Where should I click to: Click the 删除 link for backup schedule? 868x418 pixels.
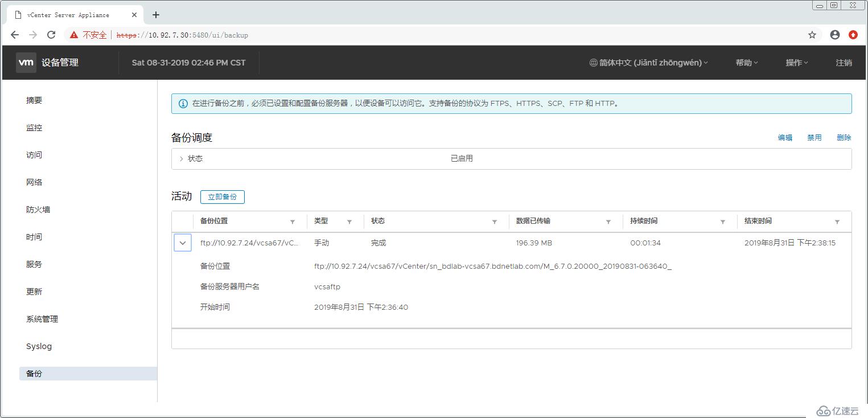point(844,138)
